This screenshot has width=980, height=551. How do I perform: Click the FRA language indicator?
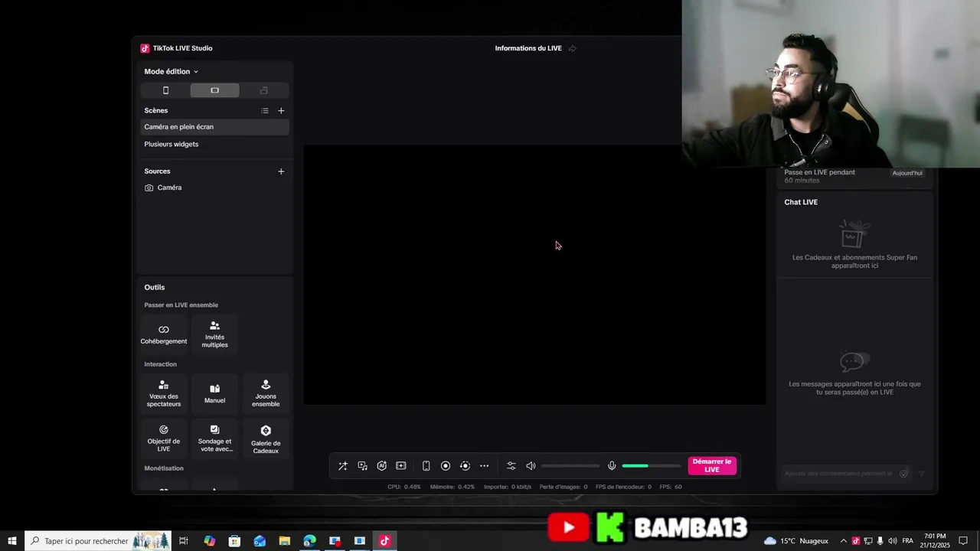pyautogui.click(x=907, y=541)
